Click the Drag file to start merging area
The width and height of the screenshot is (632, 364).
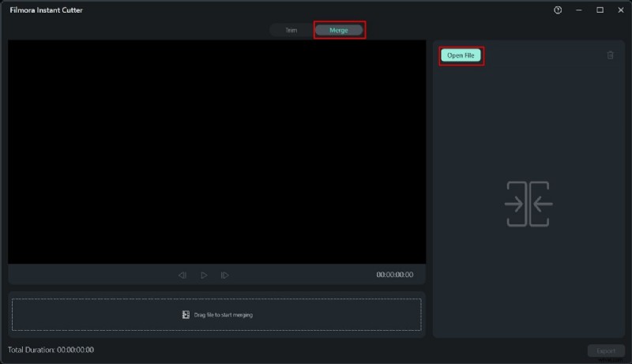216,314
